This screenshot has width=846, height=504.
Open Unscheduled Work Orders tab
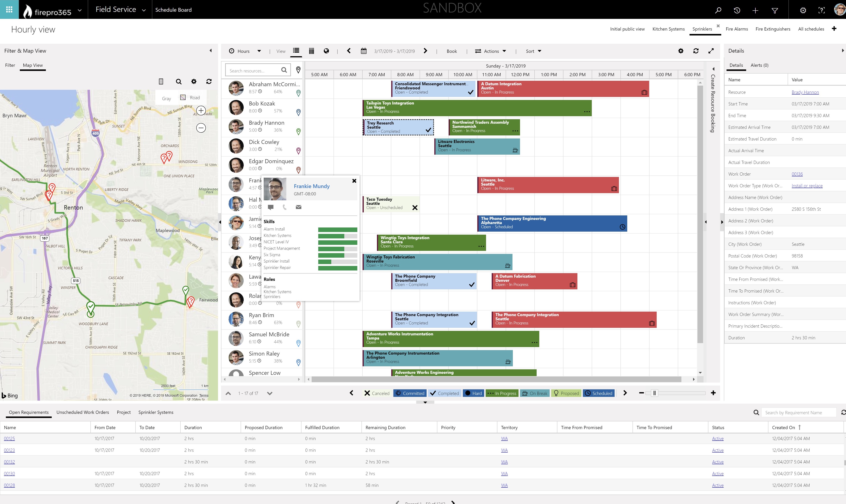coord(82,412)
